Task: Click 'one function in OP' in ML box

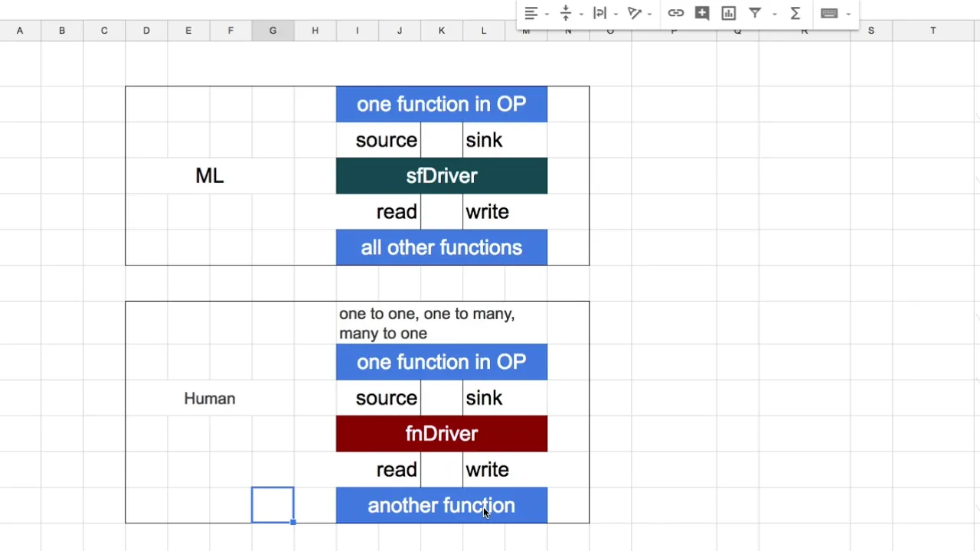Action: coord(442,104)
